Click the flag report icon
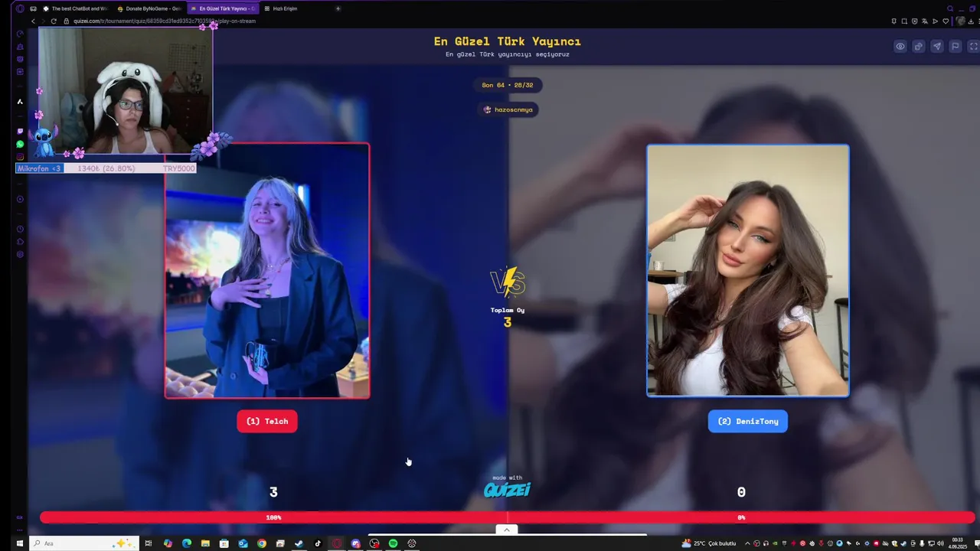The width and height of the screenshot is (980, 551). (x=955, y=47)
